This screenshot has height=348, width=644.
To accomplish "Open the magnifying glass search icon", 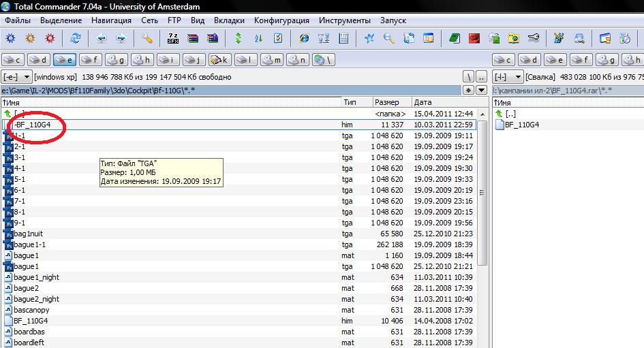I will 389,39.
